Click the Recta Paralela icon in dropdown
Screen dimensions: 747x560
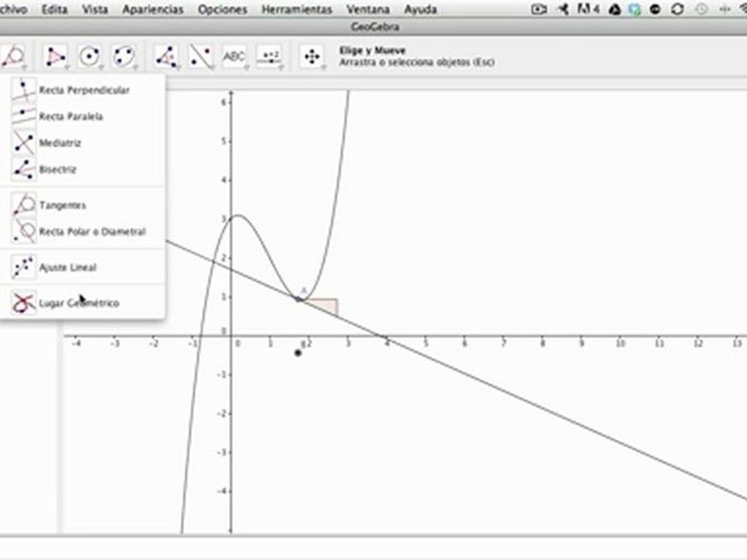pos(23,116)
